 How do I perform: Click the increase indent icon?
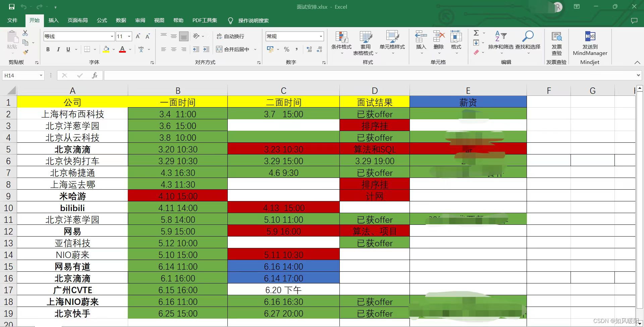[206, 49]
